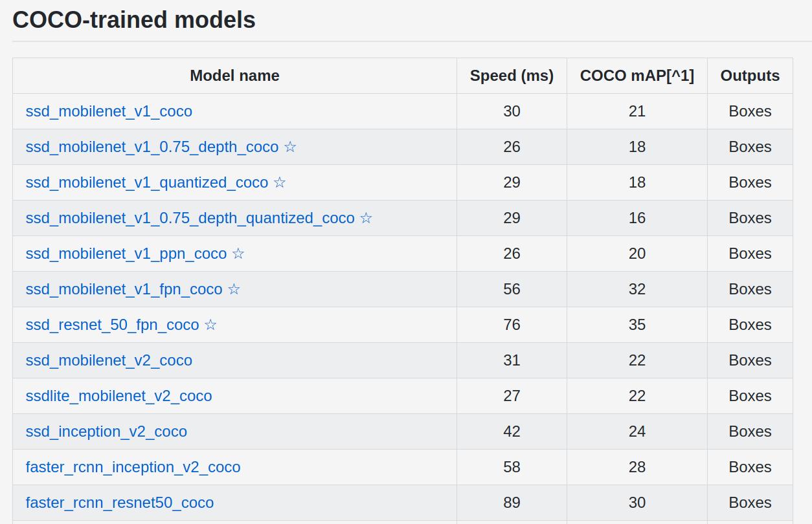
Task: Select the ssdlite_mobilenet_v2_coco link
Action: (118, 396)
